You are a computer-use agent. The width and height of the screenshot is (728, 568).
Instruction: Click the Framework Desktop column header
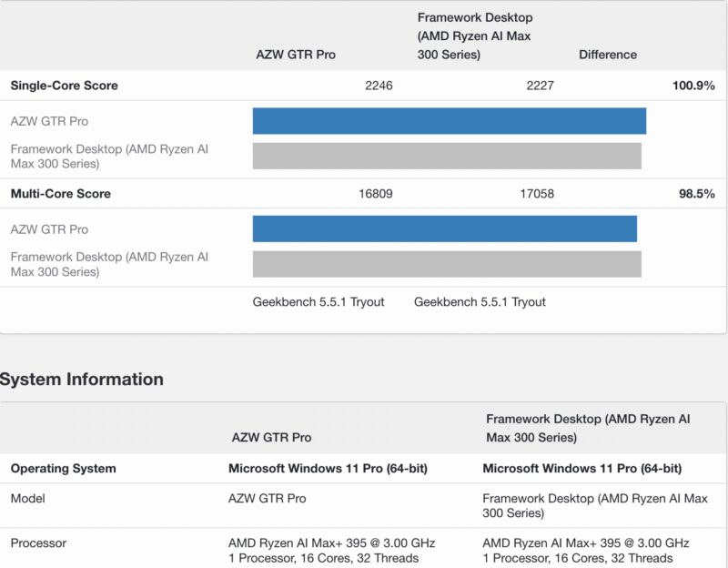tap(474, 35)
